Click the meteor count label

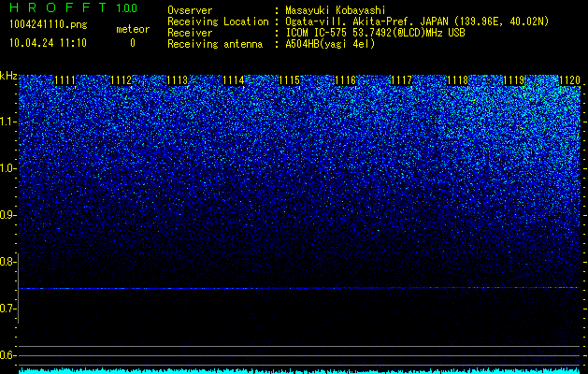tap(133, 29)
